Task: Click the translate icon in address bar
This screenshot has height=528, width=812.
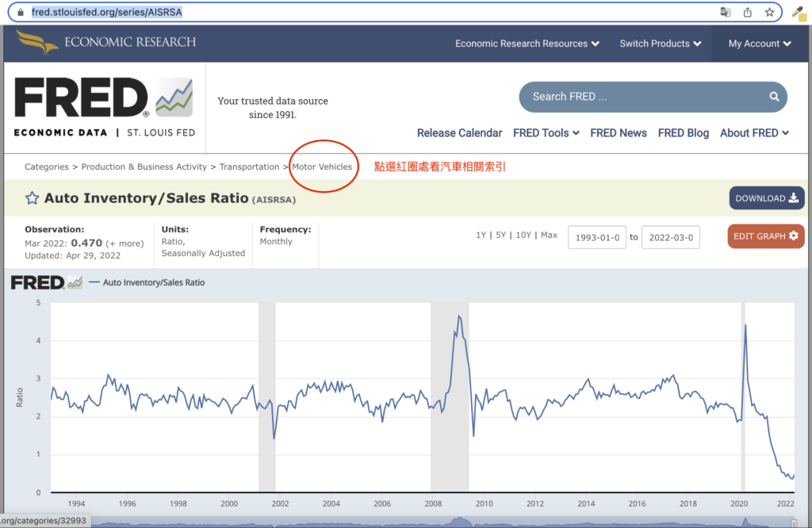Action: [x=725, y=13]
